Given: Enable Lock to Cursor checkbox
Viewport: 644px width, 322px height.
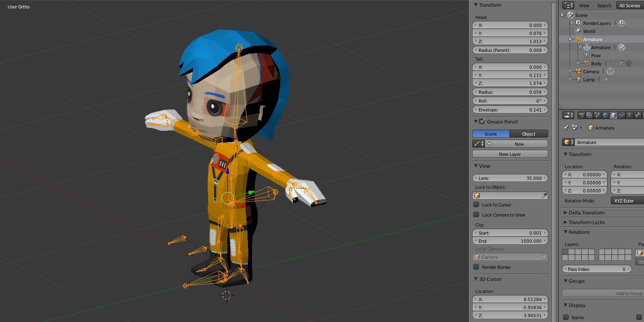Looking at the screenshot, I should tap(476, 204).
